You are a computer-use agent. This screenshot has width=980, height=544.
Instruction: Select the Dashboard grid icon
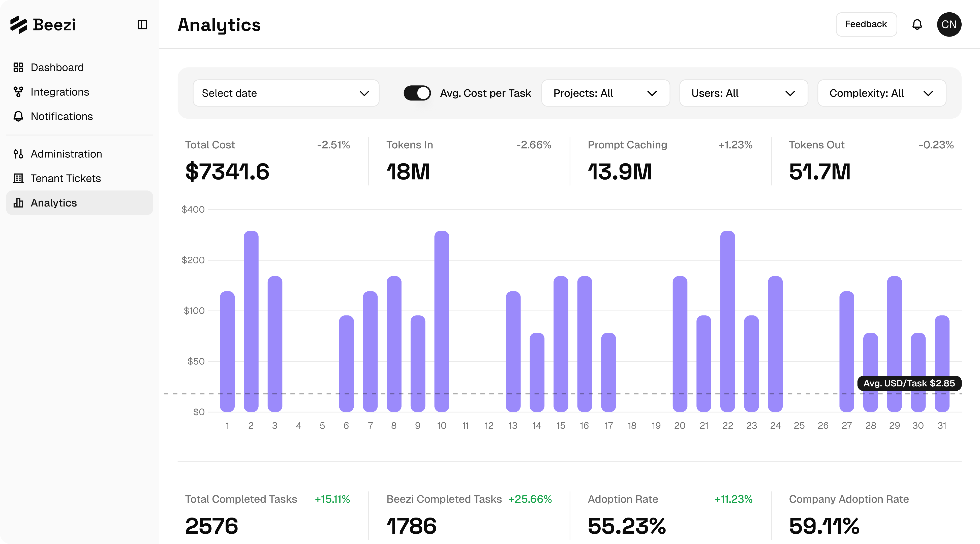coord(18,67)
